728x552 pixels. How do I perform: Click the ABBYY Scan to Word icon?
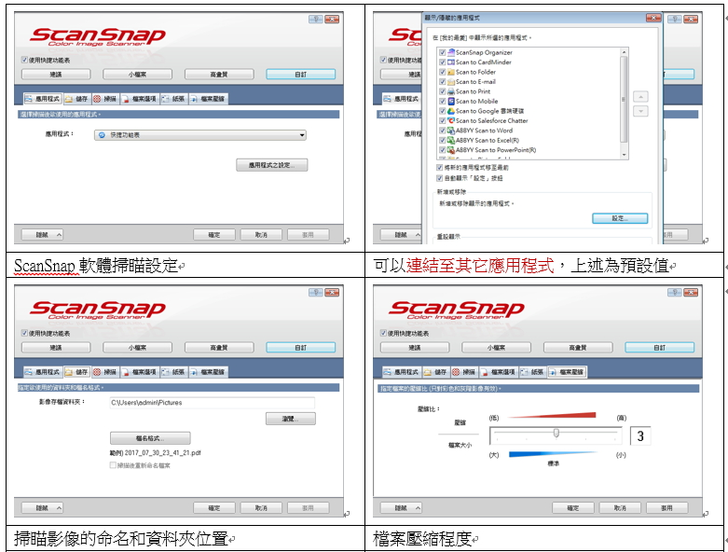tap(451, 130)
